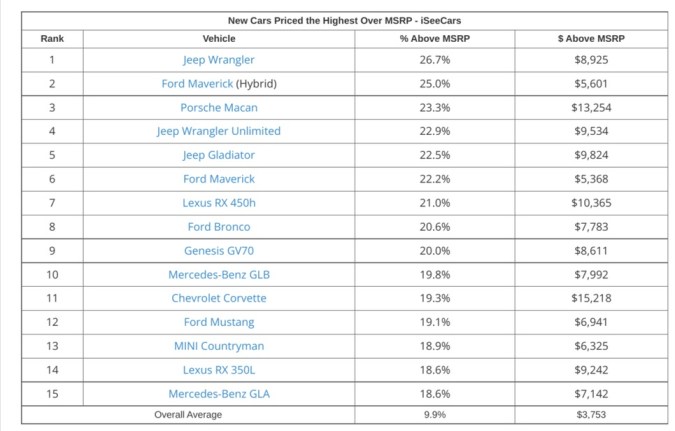Open the MINI Countryman link
This screenshot has width=675, height=431.
(219, 346)
